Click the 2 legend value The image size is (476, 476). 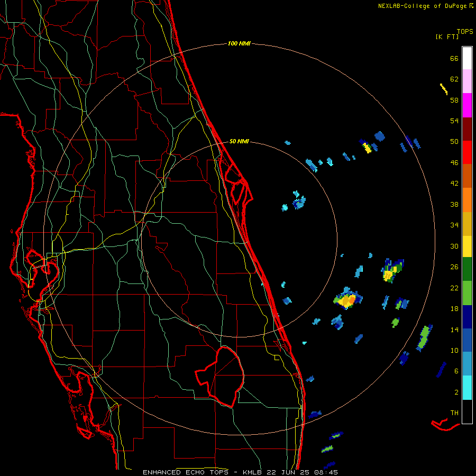point(456,392)
